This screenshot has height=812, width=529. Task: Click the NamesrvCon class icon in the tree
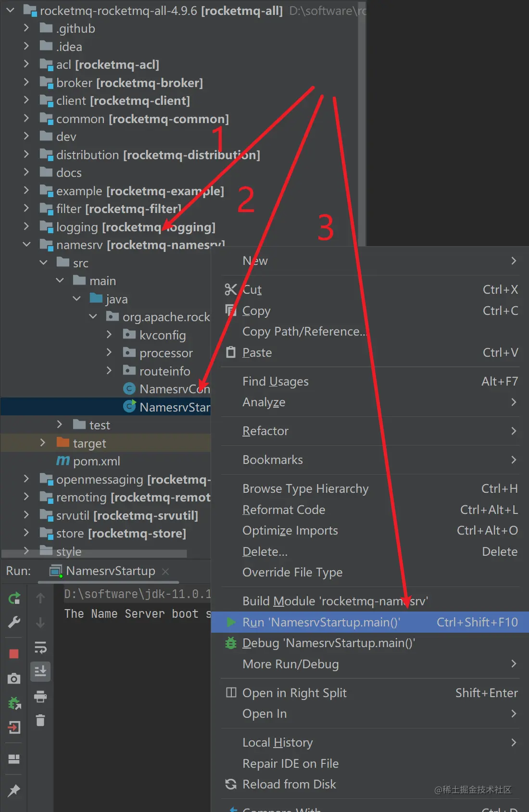(x=129, y=388)
